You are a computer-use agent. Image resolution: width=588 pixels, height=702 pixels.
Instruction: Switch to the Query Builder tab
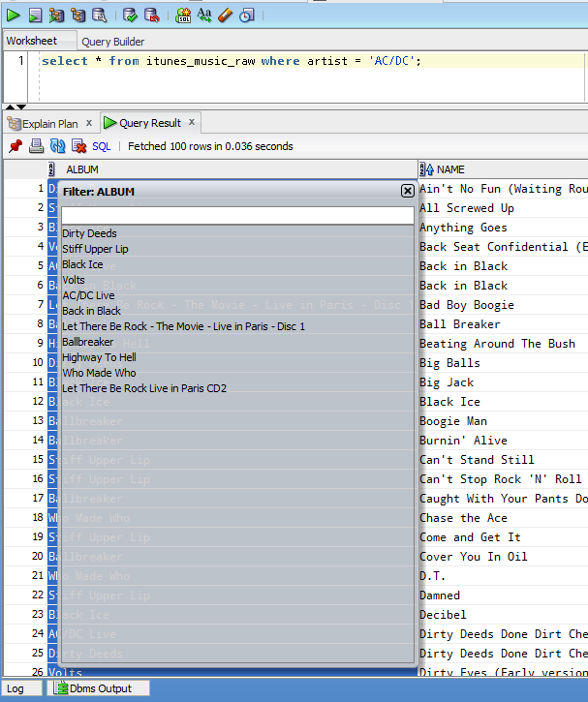click(x=112, y=42)
